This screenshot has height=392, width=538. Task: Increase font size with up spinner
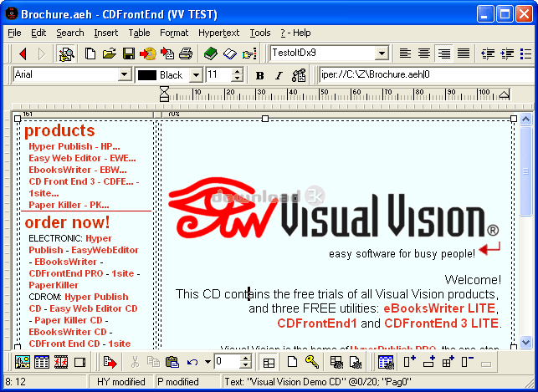click(237, 71)
